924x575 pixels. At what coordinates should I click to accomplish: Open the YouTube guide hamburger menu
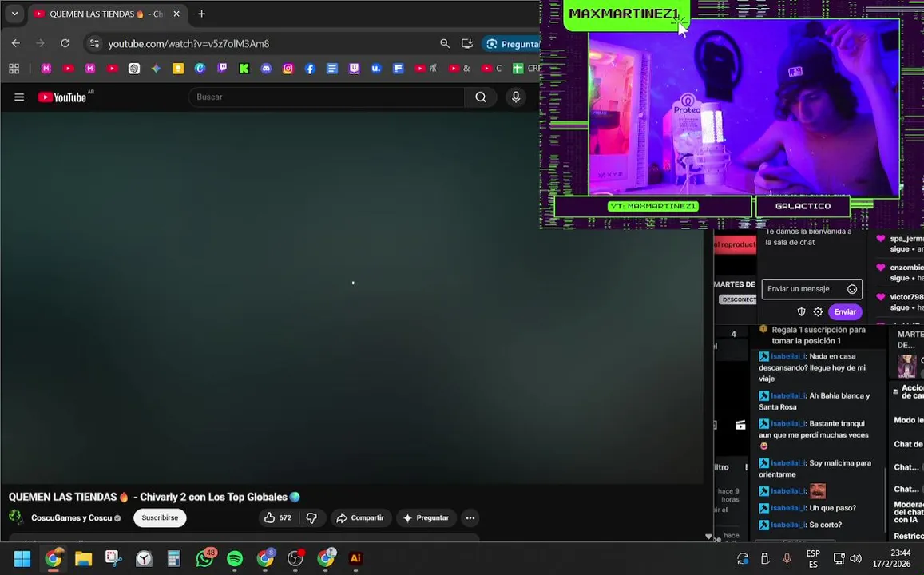tap(19, 97)
